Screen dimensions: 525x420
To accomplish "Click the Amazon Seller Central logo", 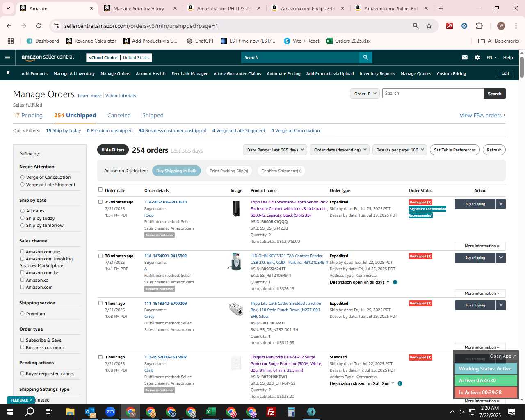I will coord(48,57).
